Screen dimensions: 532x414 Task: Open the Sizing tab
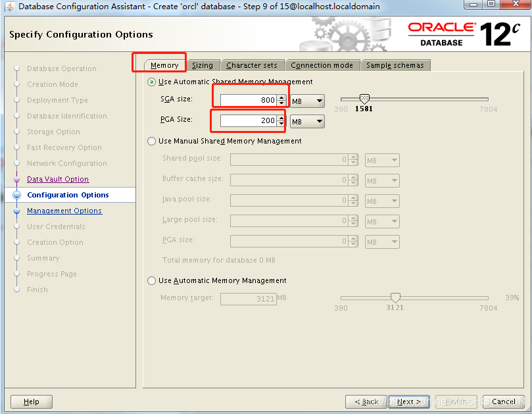pos(203,65)
